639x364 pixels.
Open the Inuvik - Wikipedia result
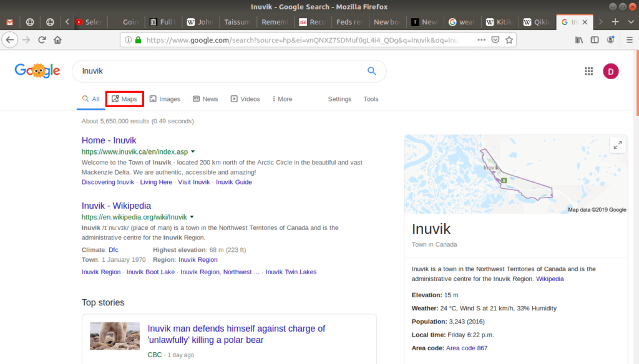(x=116, y=206)
